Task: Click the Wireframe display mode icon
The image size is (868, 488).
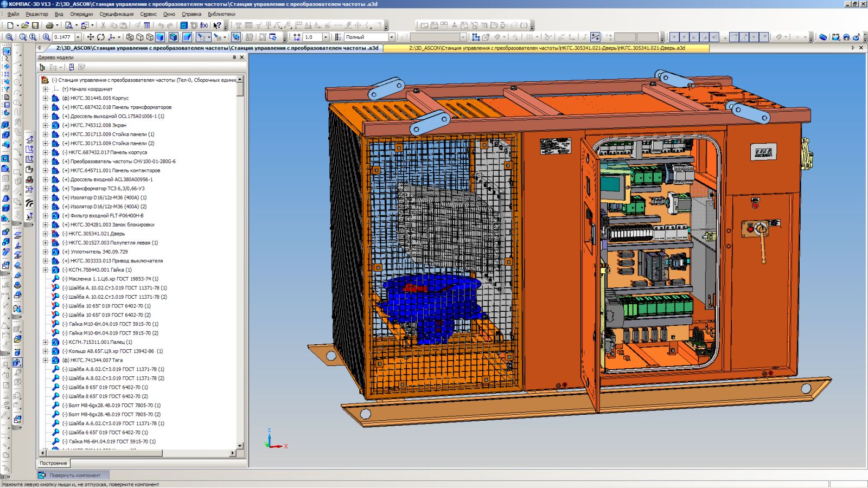Action: point(130,37)
